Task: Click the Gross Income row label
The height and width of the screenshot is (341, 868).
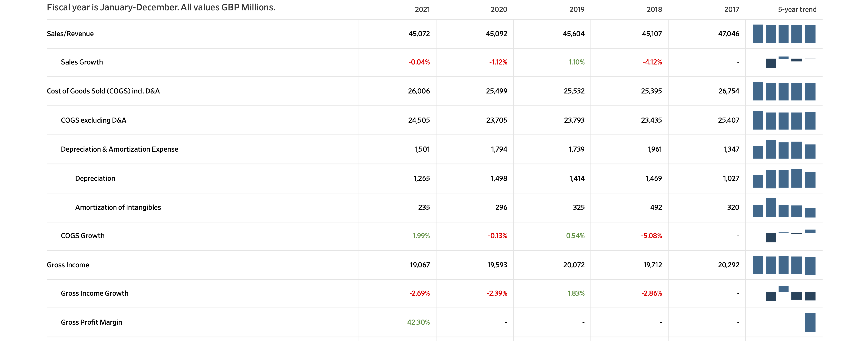Action: coord(68,265)
